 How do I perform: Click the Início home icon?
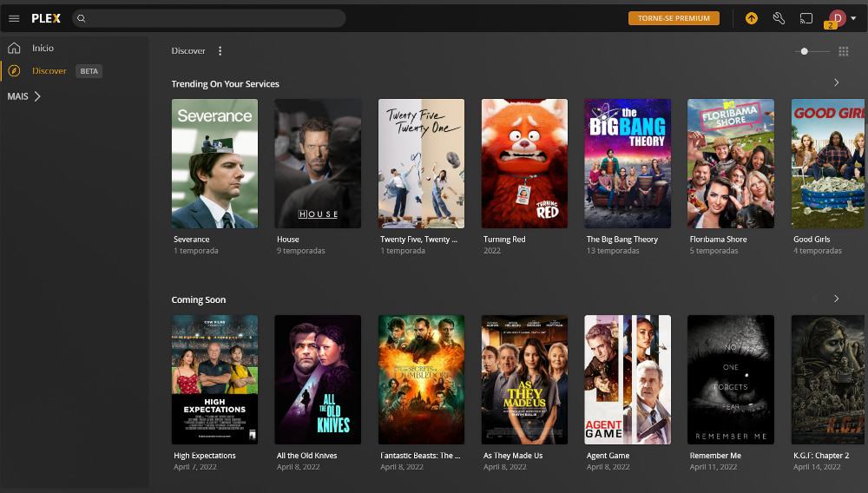point(15,48)
